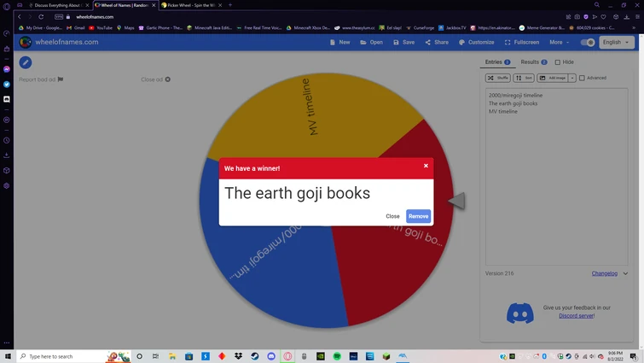Click Remove in the winner dialog
The image size is (644, 363).
click(x=418, y=216)
